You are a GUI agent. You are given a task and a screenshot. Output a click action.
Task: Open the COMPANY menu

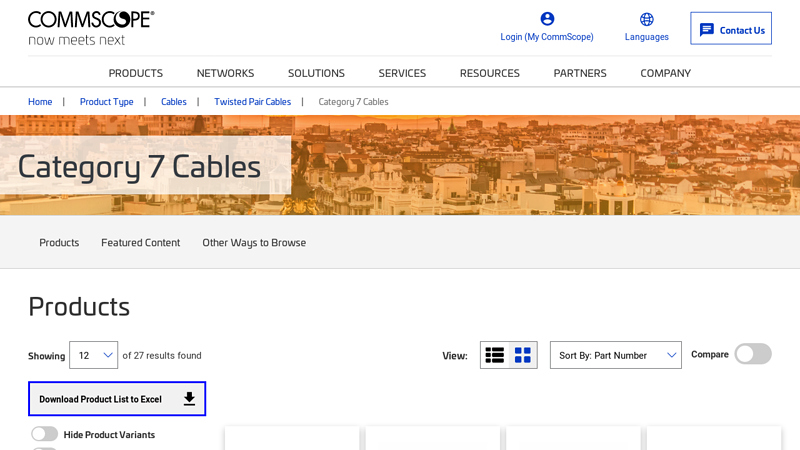666,73
